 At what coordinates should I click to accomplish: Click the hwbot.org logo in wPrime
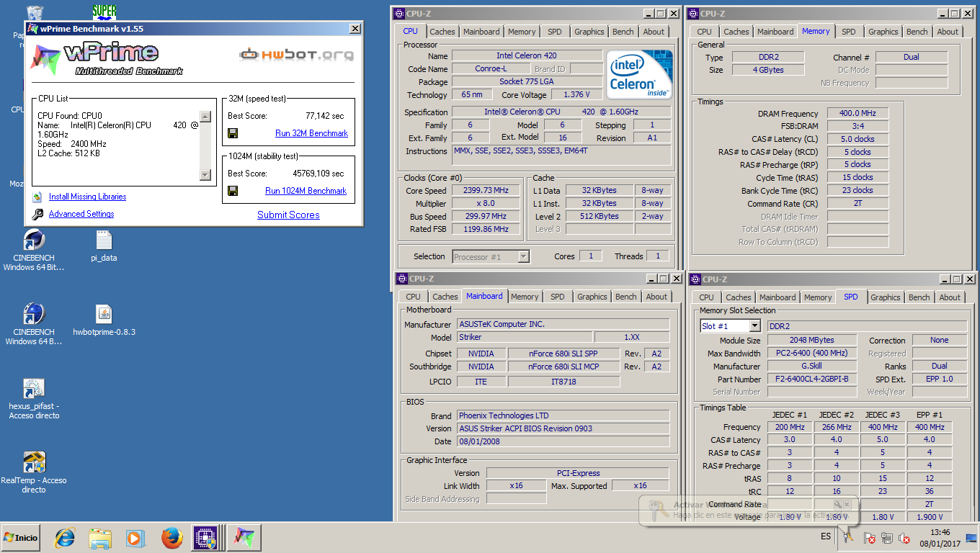296,54
